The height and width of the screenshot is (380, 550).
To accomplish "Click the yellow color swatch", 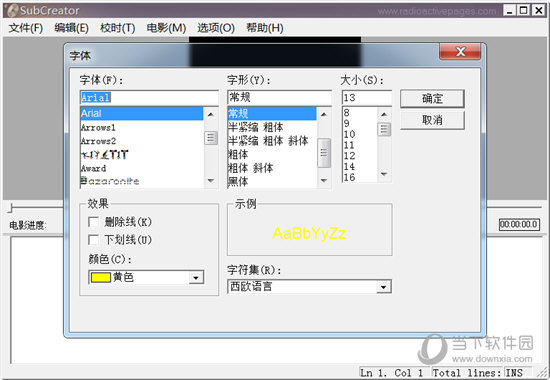I will tap(101, 277).
